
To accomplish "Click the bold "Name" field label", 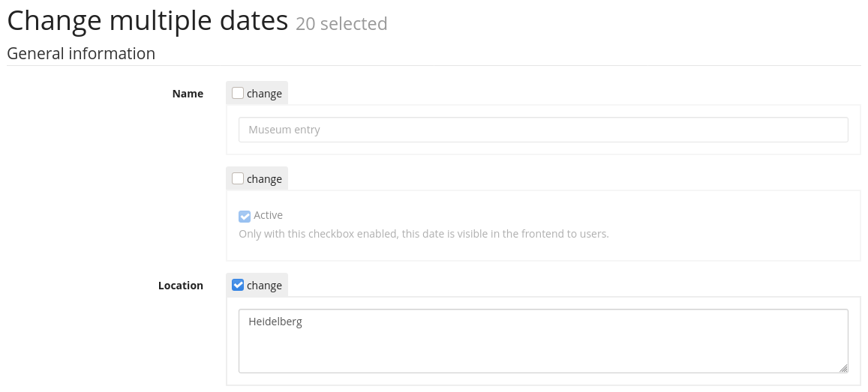I will [188, 94].
